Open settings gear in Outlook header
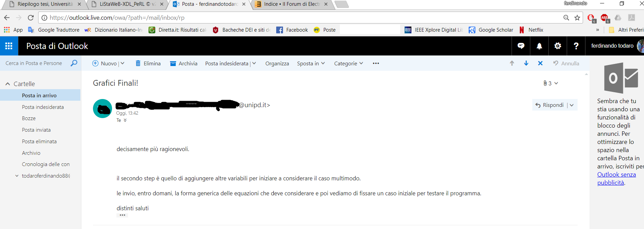Image resolution: width=644 pixels, height=229 pixels. pyautogui.click(x=557, y=46)
